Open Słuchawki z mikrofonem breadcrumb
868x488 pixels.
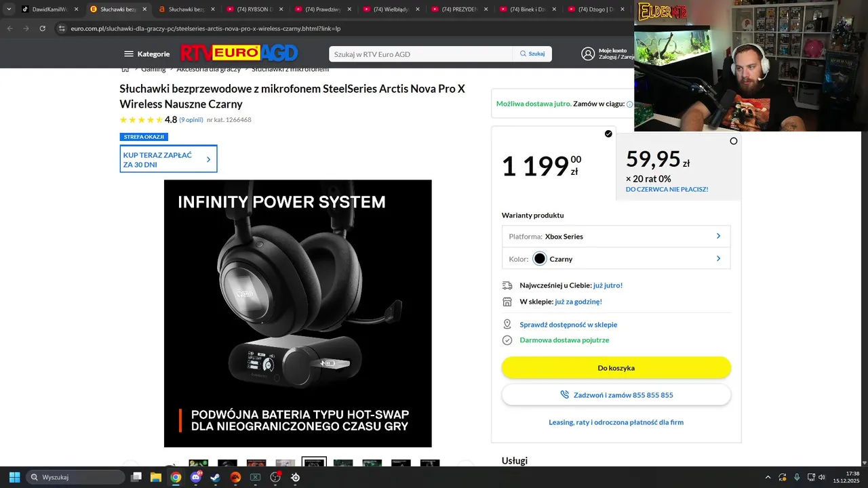tap(290, 69)
